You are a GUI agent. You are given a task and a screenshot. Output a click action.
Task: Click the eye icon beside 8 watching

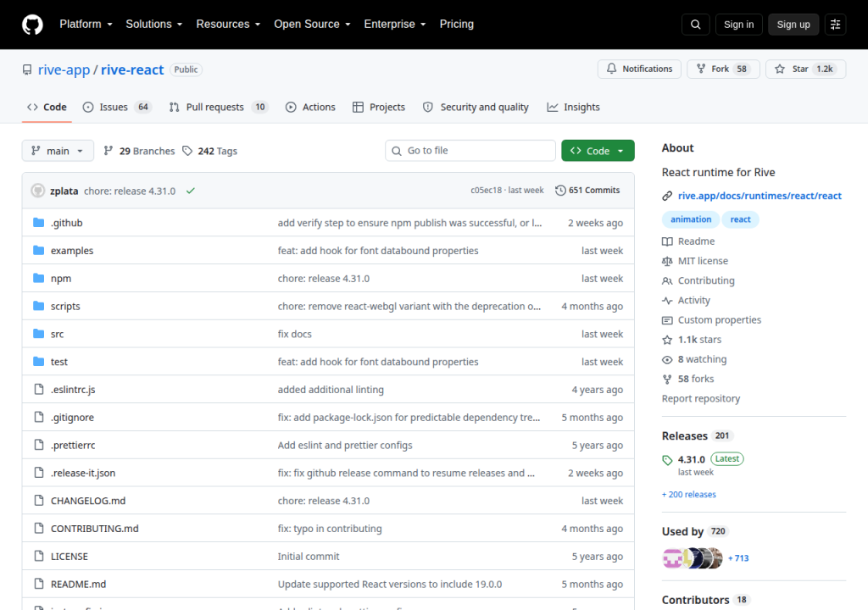667,360
